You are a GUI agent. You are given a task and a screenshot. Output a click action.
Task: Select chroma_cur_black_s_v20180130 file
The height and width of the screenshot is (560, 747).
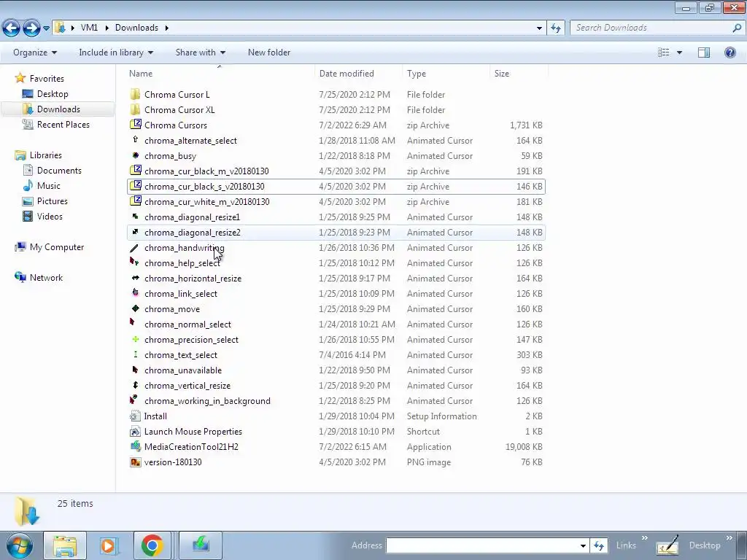click(336, 186)
